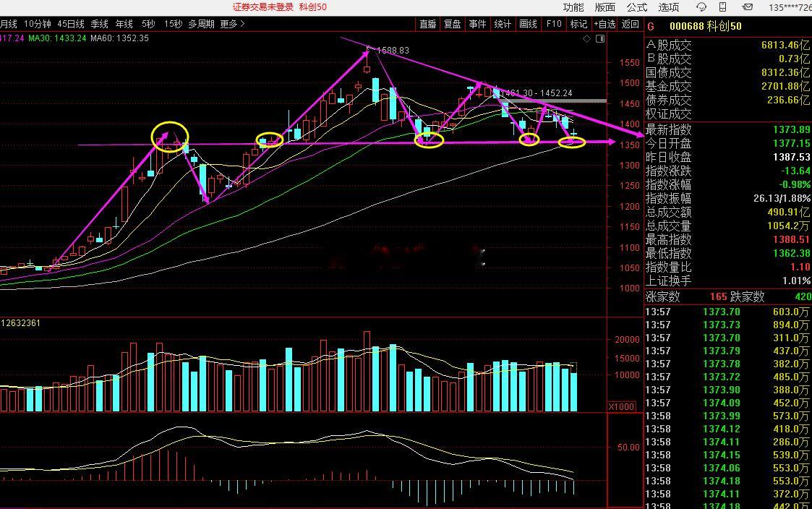The width and height of the screenshot is (812, 509).
Task: Click the 最新指数 value 1373.89
Action: (791, 129)
